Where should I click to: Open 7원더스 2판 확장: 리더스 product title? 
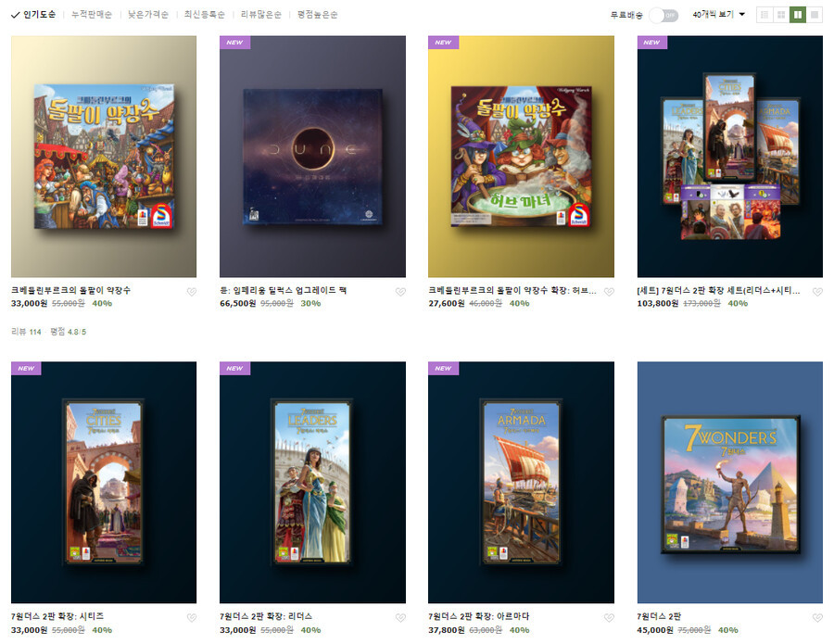(x=266, y=616)
